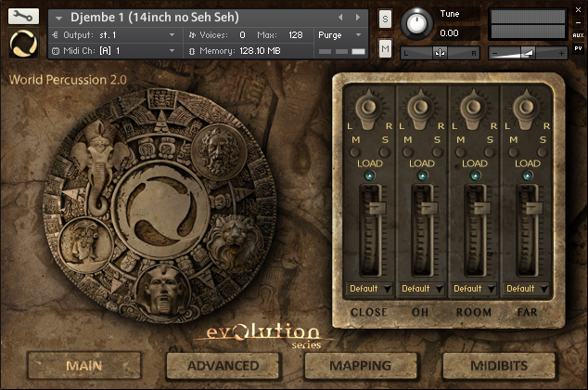588x390 pixels.
Task: Mute the FAR mic channel
Action: tap(513, 152)
